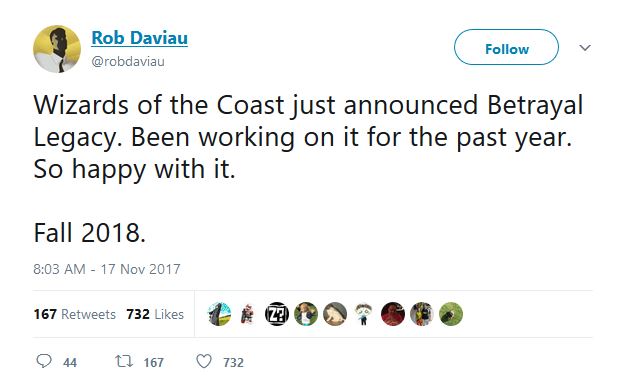
Task: Open the Rob Daviau name link
Action: pyautogui.click(x=139, y=38)
